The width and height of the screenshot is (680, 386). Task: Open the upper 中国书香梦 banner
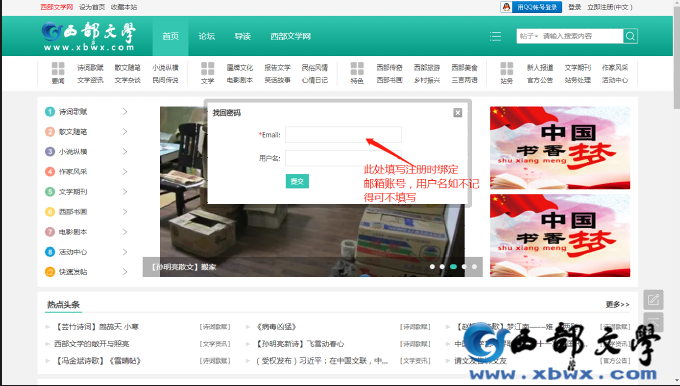(560, 148)
